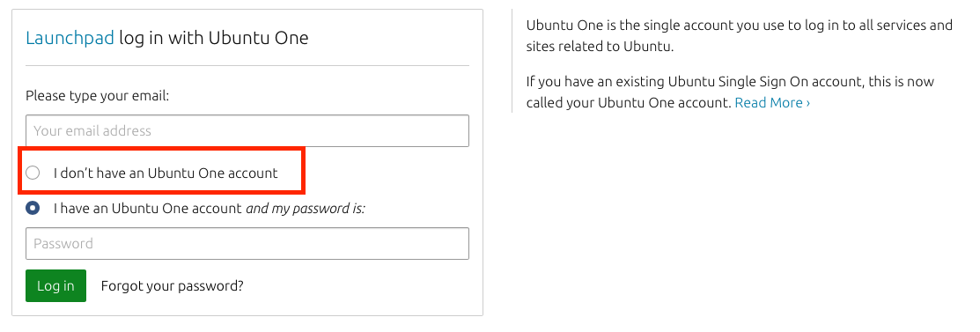980x332 pixels.
Task: Click the 'Your email address' input field
Action: tap(247, 130)
